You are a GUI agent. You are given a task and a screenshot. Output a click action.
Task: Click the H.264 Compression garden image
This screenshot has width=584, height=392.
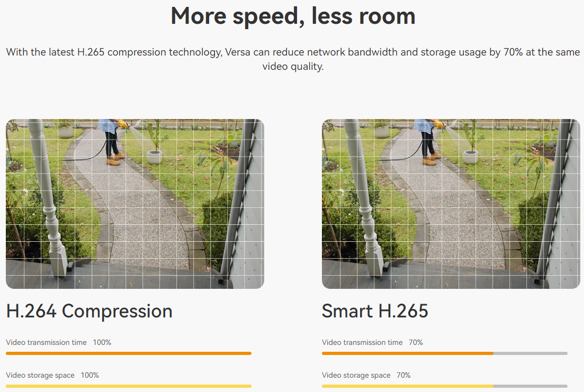(135, 204)
